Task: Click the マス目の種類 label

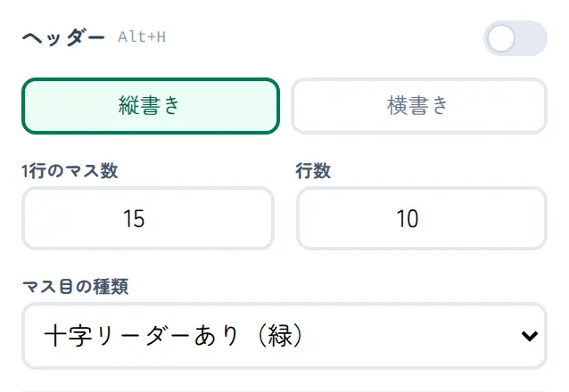Action: pos(75,287)
